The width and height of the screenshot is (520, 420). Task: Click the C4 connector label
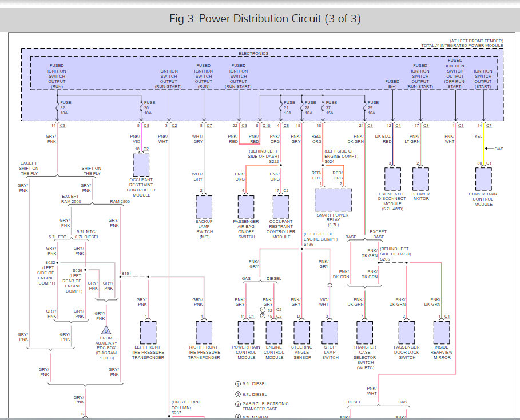(398, 126)
